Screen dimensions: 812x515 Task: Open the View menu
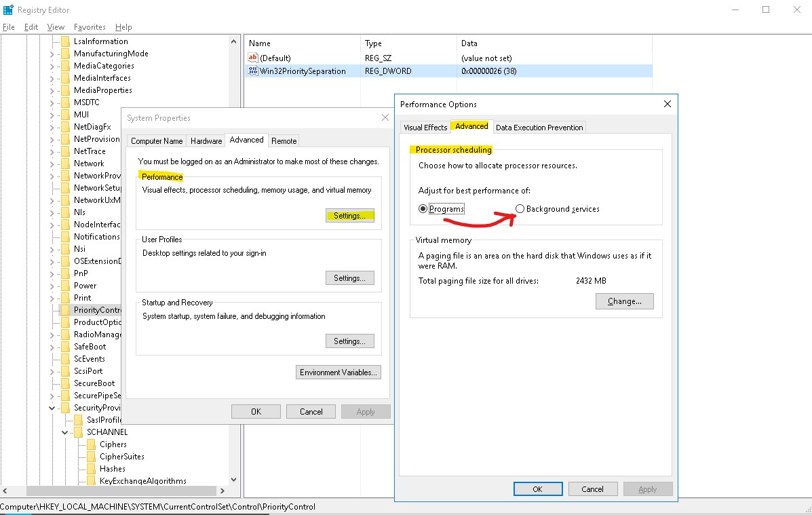tap(56, 27)
